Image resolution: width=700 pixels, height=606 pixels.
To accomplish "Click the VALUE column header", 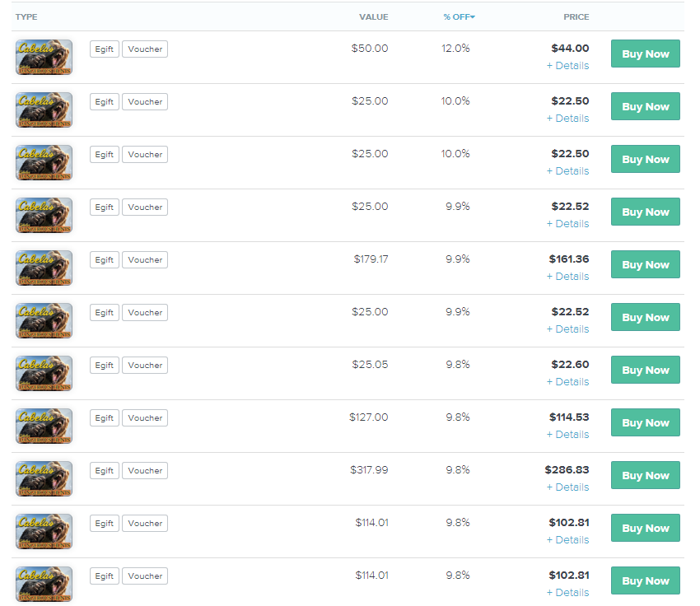I will tap(374, 17).
